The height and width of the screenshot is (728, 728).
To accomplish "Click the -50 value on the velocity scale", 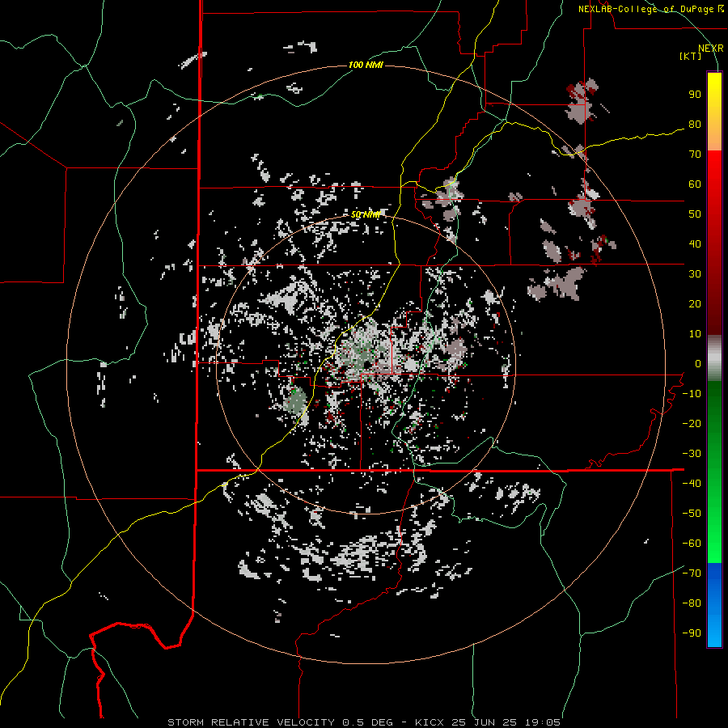I will [692, 513].
